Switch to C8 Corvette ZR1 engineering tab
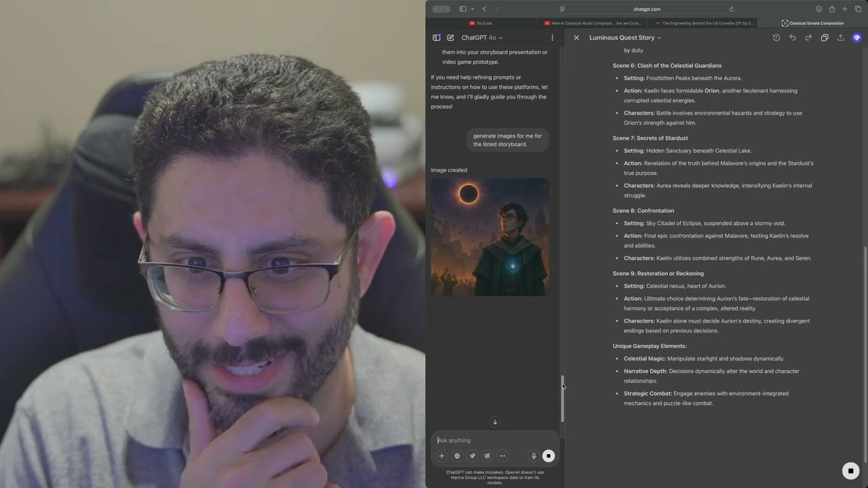 pos(705,23)
